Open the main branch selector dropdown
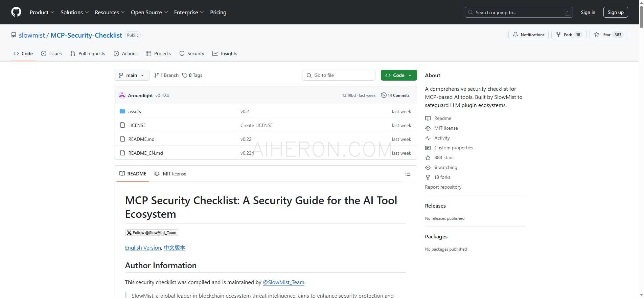The height and width of the screenshot is (298, 644). 132,75
